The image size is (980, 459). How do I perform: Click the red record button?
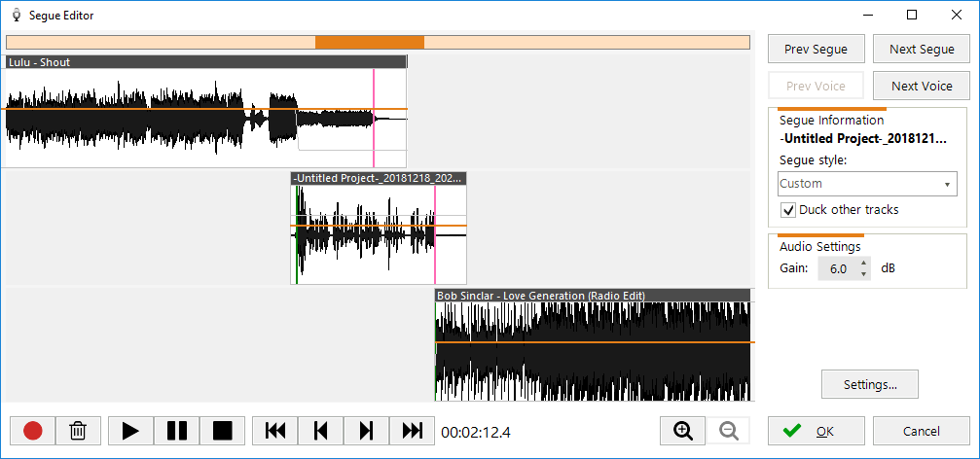(x=33, y=431)
